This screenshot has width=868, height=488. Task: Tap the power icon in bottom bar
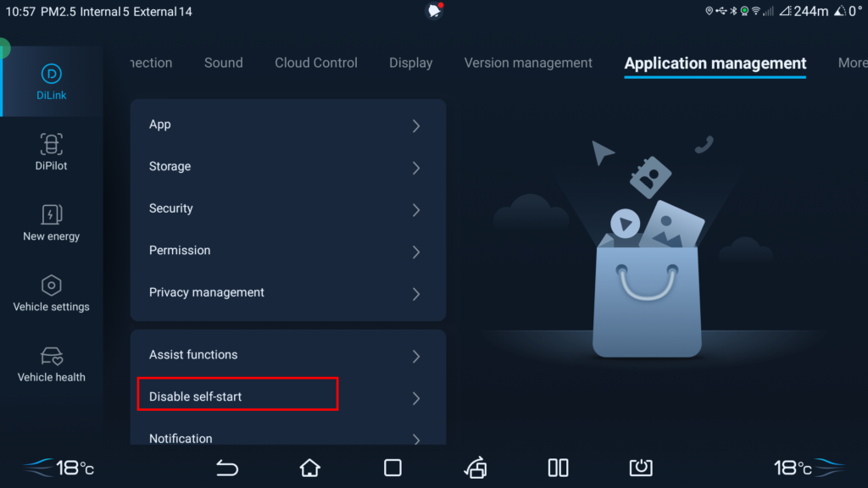tap(641, 468)
